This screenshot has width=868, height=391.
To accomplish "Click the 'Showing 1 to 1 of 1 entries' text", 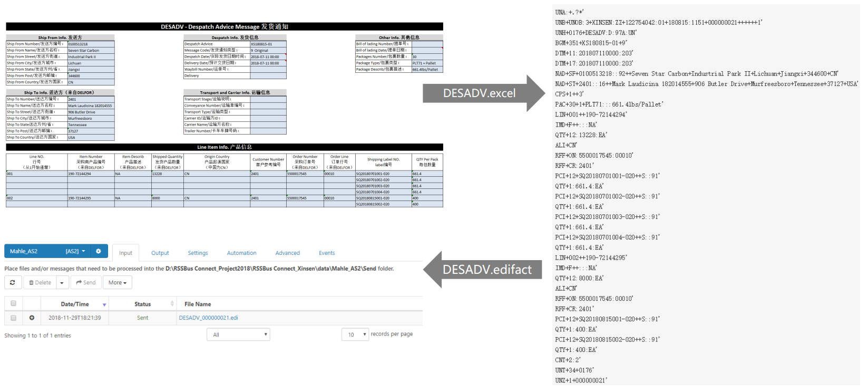I will coord(37,336).
